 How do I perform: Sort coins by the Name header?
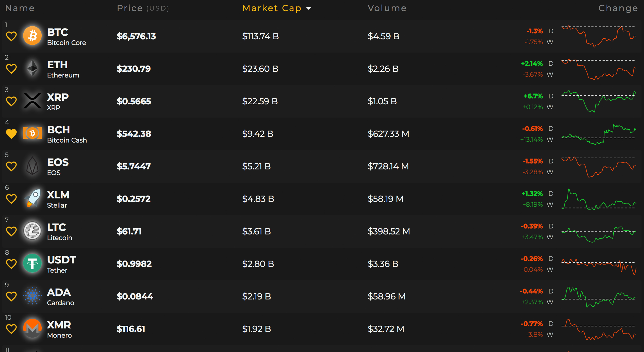tap(20, 8)
